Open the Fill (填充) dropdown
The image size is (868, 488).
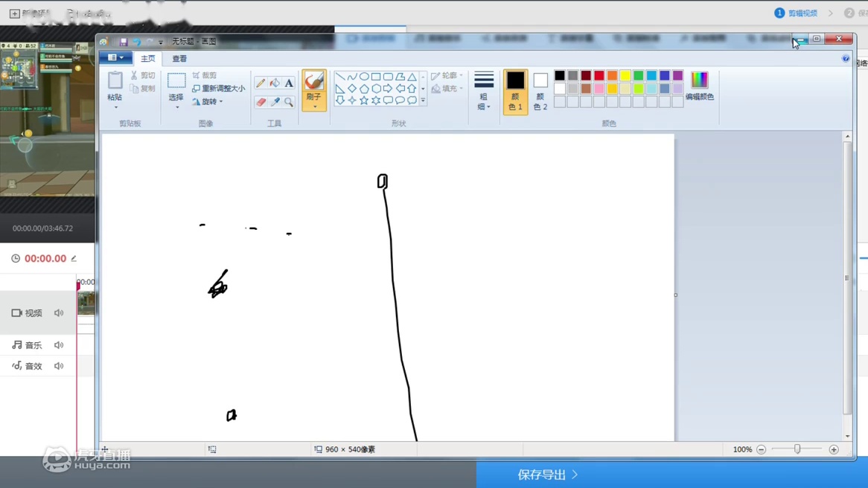(x=447, y=89)
